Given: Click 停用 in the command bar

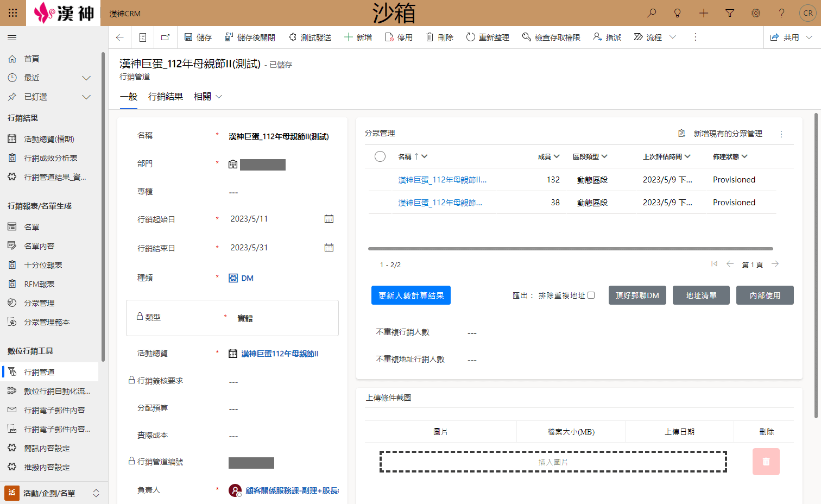Looking at the screenshot, I should tap(399, 37).
